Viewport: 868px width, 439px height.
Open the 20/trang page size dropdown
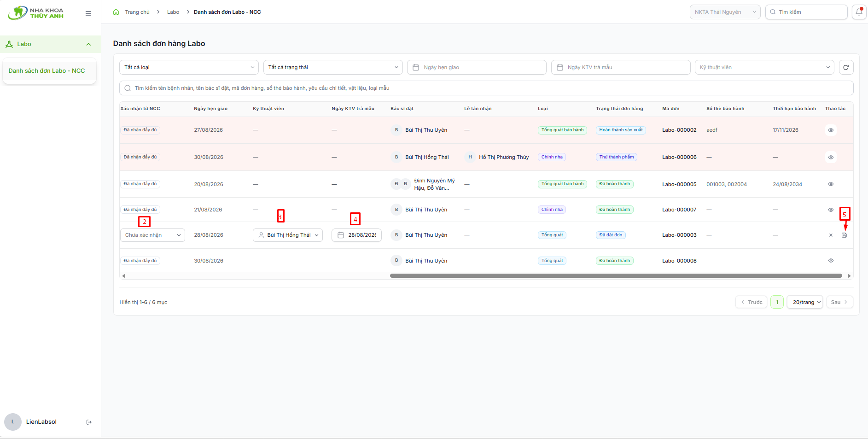point(805,302)
